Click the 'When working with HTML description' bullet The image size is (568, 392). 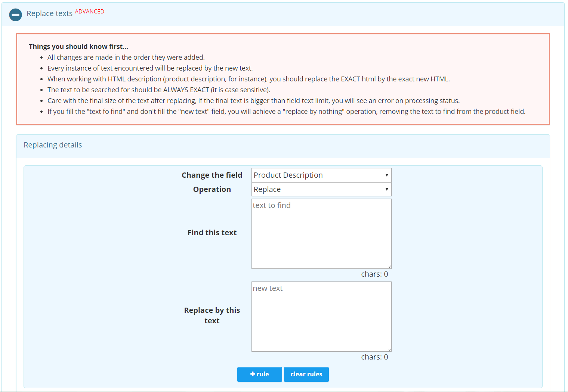pos(248,79)
